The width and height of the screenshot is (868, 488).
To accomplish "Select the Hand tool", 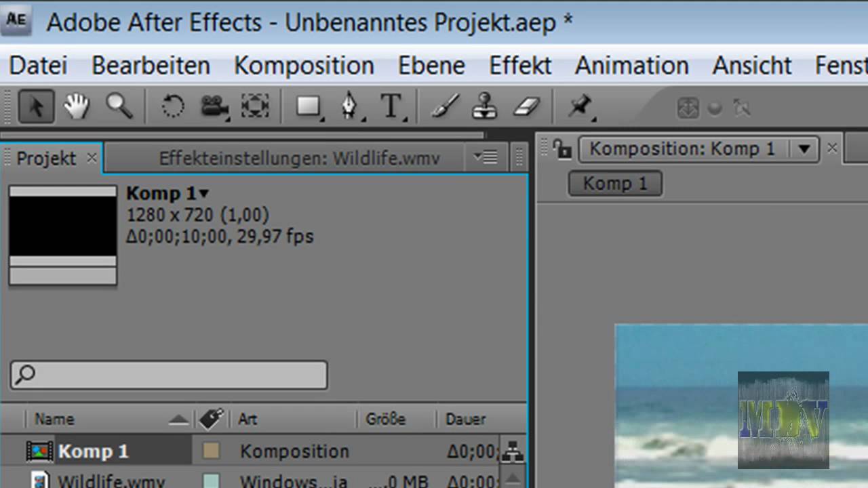I will 77,107.
